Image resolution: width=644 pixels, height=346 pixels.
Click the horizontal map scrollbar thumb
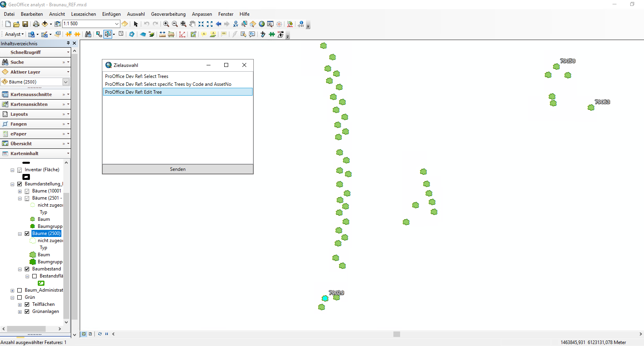point(397,334)
